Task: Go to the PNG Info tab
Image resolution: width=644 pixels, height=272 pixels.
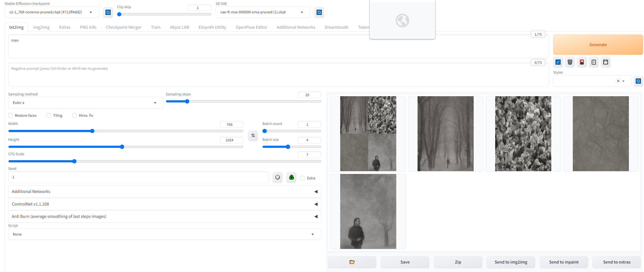Action: tap(88, 27)
